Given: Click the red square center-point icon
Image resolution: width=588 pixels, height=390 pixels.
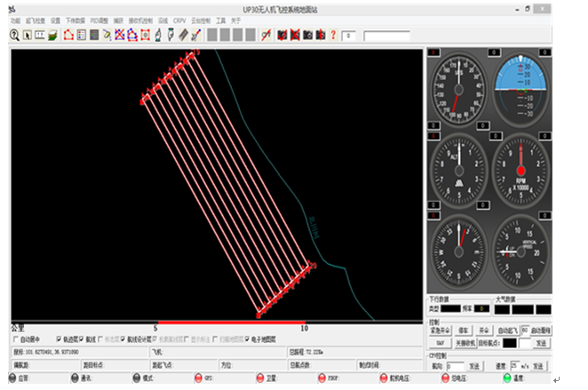Looking at the screenshot, I should point(145,36).
